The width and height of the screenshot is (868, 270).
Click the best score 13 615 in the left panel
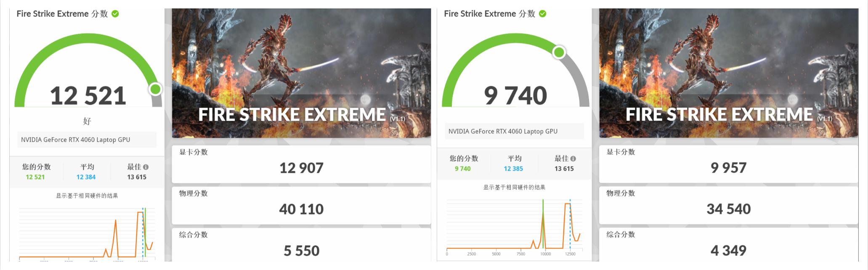[137, 177]
